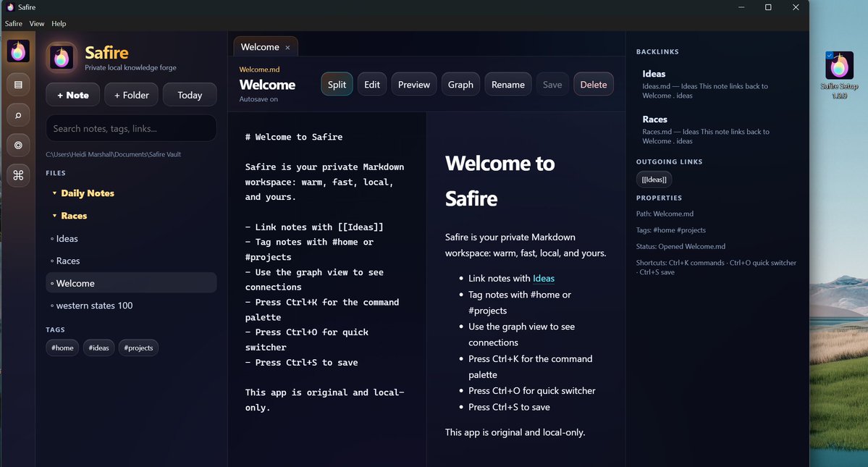This screenshot has height=467, width=868.
Task: Follow the Ideas link in the preview
Action: click(544, 278)
